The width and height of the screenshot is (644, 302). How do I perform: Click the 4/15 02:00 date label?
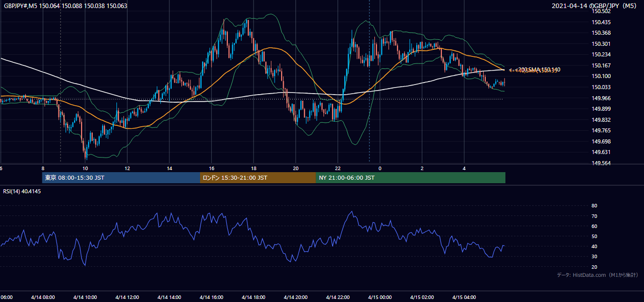[x=422, y=297]
